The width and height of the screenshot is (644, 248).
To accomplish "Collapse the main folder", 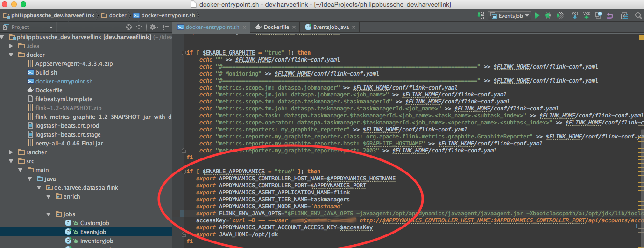I will point(21,170).
